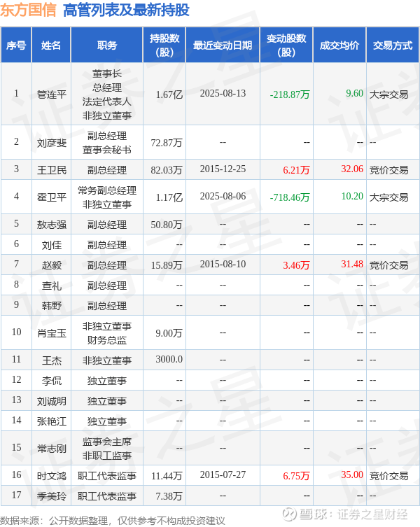
Task: Click the date 2015-08-10
Action: pos(223,264)
